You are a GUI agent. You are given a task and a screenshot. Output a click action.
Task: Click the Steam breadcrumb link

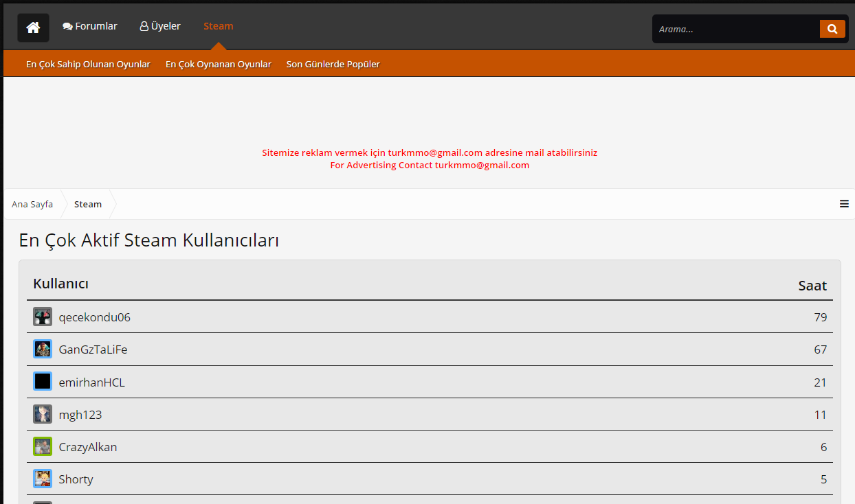pyautogui.click(x=88, y=204)
